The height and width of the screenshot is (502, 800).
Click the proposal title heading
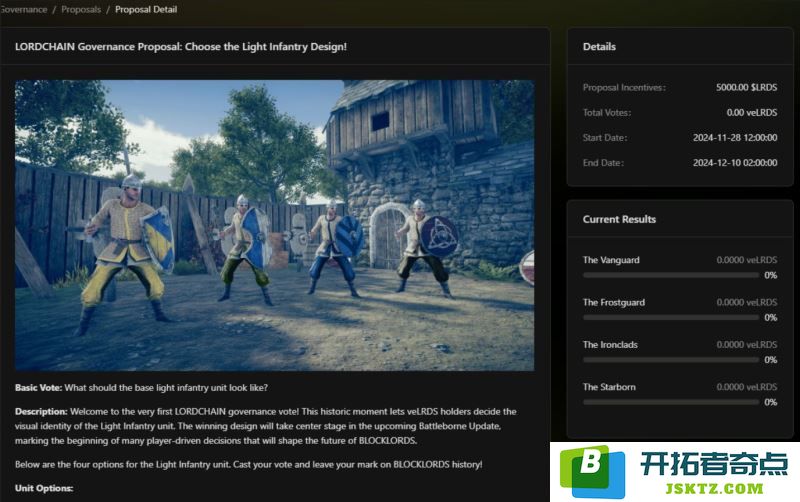click(x=181, y=46)
